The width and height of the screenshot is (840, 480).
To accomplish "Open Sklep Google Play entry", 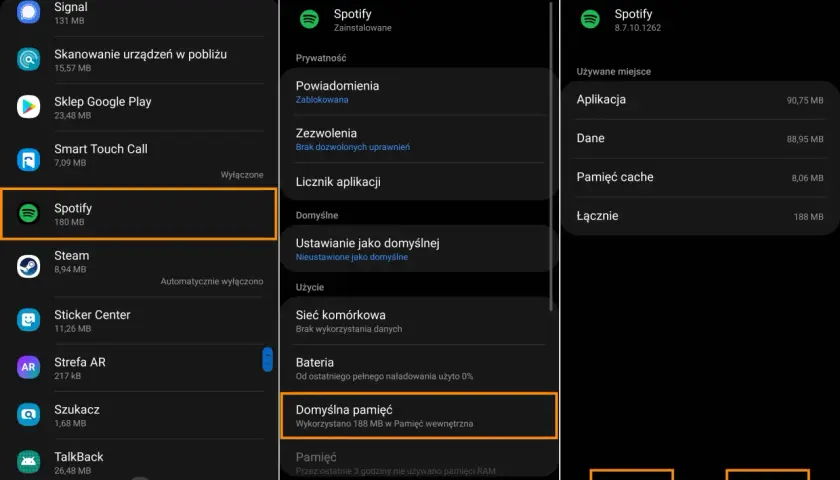I will point(139,107).
